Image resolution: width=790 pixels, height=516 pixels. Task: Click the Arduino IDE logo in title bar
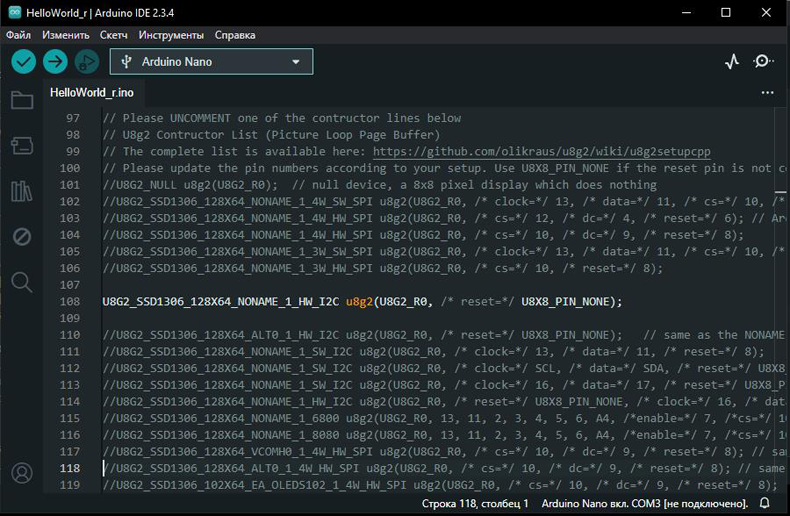coord(15,13)
